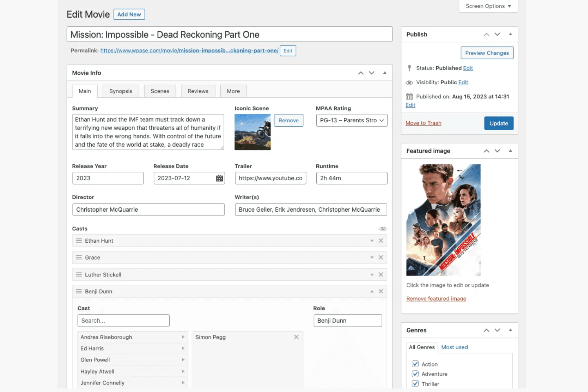Click the Move to Trash link
This screenshot has height=392, width=588.
pos(423,123)
